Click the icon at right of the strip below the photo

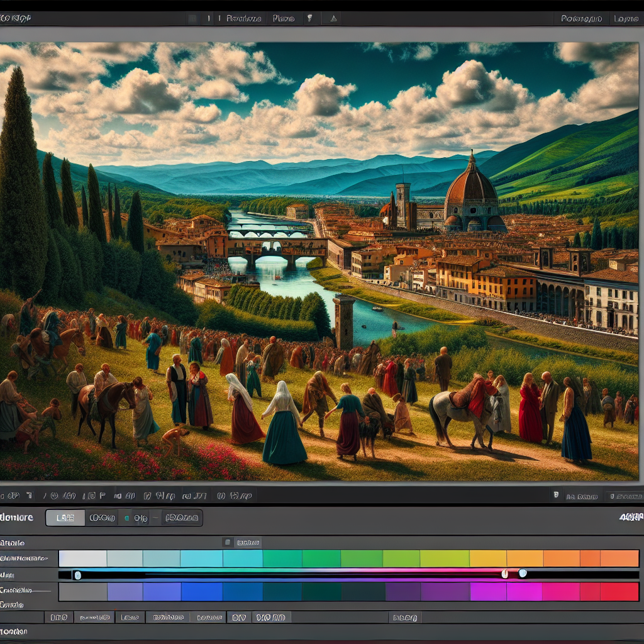click(x=555, y=496)
